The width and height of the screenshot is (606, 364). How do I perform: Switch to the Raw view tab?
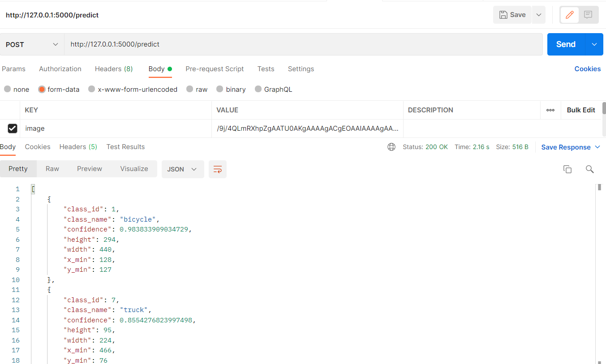(x=52, y=169)
